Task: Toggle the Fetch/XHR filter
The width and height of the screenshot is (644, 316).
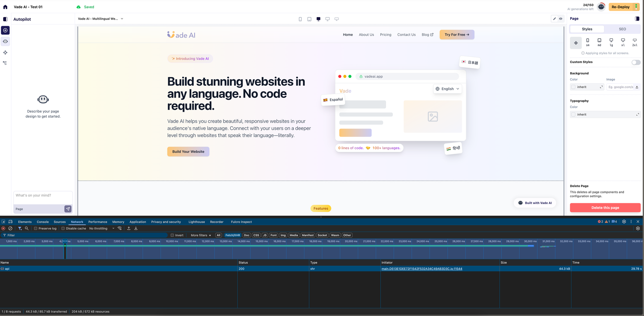Action: click(x=232, y=235)
